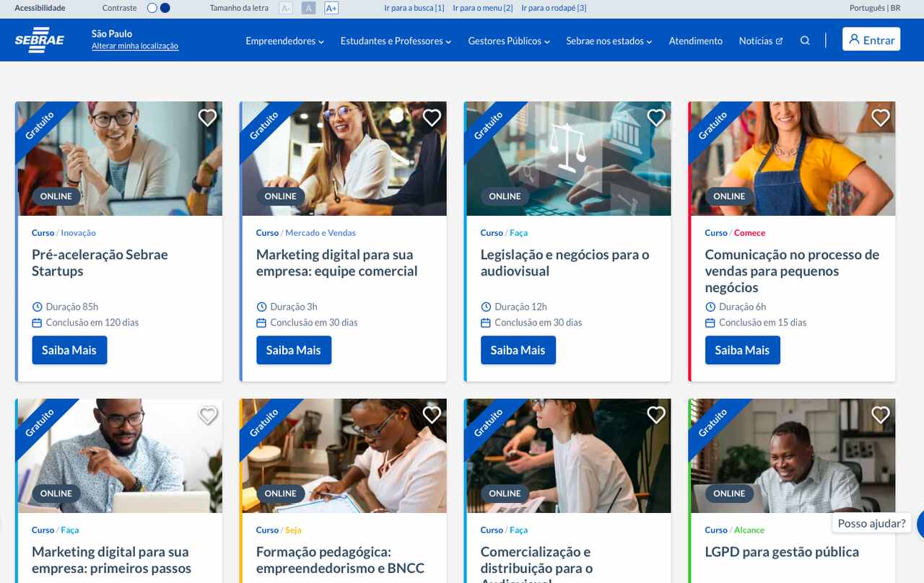The height and width of the screenshot is (583, 924).
Task: Open the Pré-aceleração Sebrae Startups course photo
Action: (x=120, y=159)
